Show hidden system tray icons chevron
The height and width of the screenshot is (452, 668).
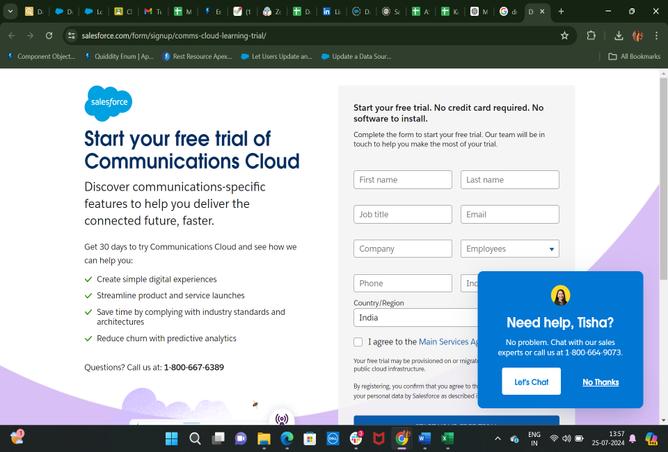497,438
